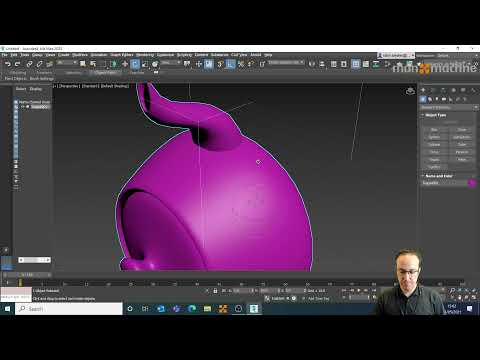Viewport: 480px width, 360px height.
Task: Toggle the selection lock padlock in status bar
Action: click(215, 291)
